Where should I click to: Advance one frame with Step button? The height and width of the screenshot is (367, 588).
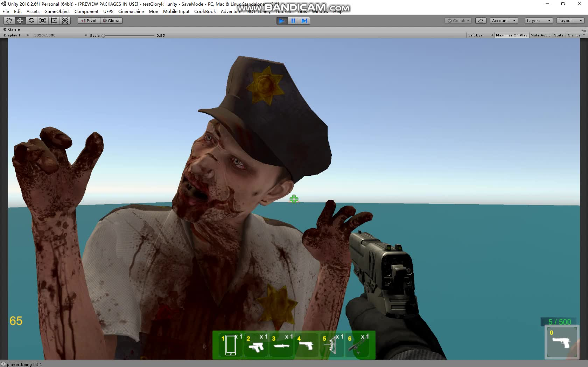[x=304, y=21]
